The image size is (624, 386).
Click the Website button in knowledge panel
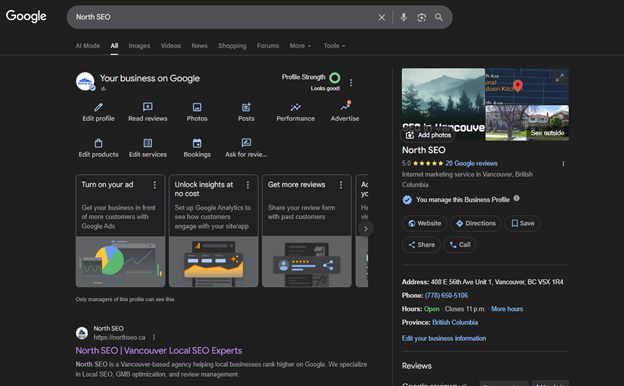[x=424, y=223]
